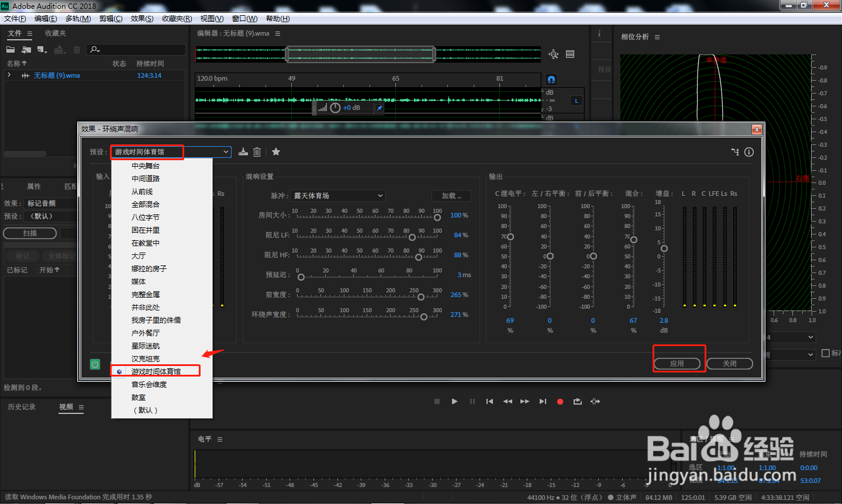Viewport: 842px width, 504px height.
Task: Switch to the 历史记录 tab
Action: [x=22, y=407]
